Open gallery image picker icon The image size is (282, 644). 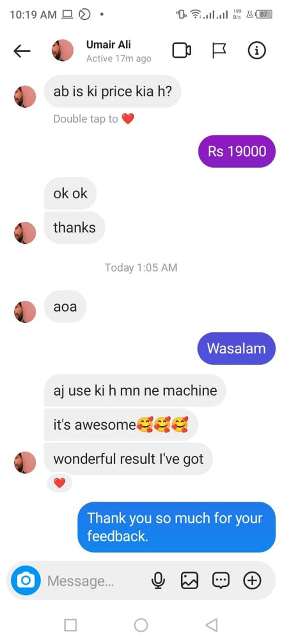click(190, 580)
